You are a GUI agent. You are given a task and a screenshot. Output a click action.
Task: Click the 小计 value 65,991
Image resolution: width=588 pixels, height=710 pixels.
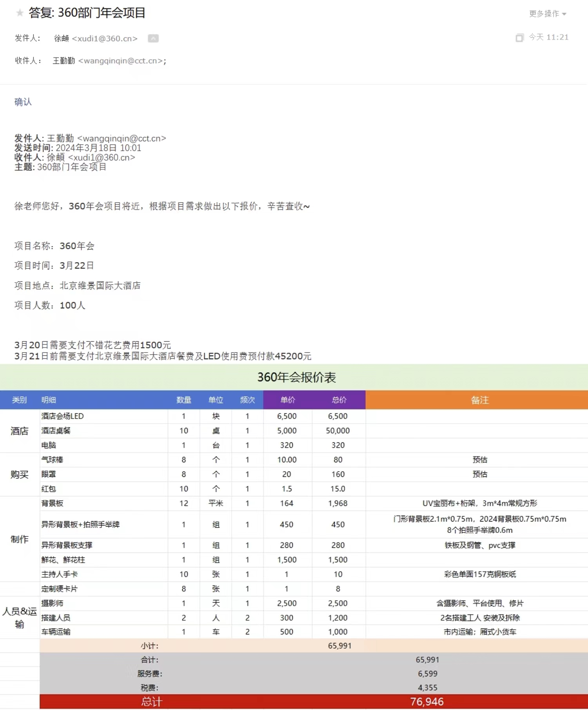(339, 645)
